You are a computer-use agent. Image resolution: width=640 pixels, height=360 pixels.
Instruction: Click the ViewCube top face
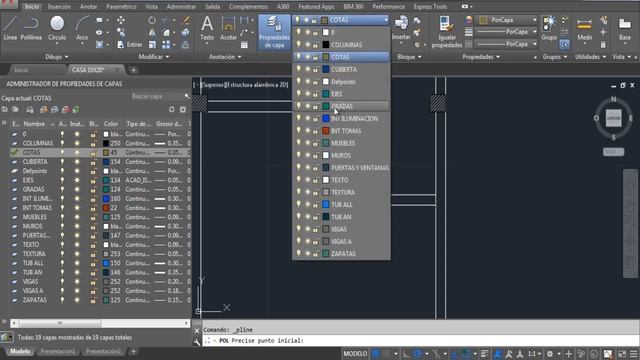pyautogui.click(x=613, y=118)
